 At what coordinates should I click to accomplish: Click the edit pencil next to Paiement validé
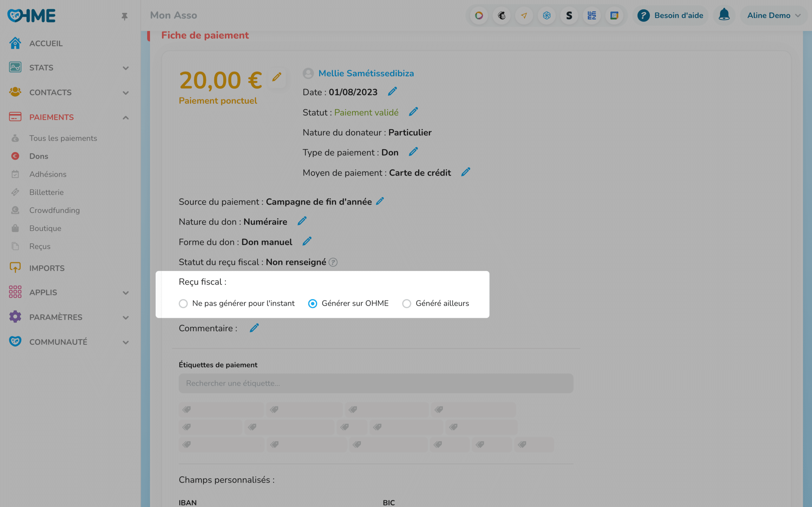[413, 112]
